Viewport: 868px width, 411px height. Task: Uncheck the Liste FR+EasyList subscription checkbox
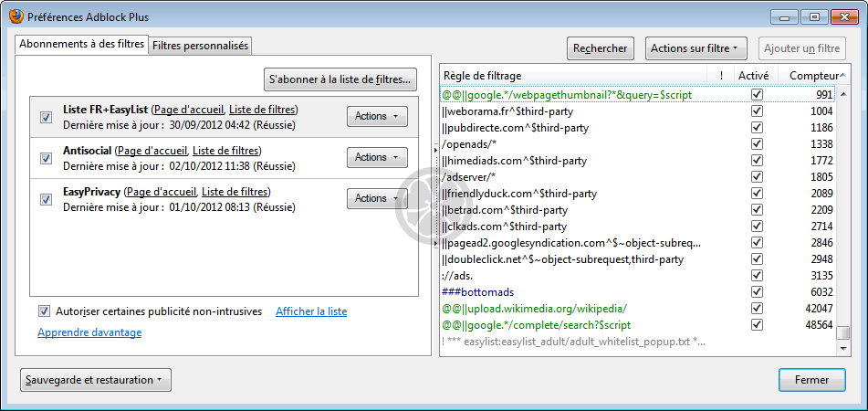click(x=47, y=118)
